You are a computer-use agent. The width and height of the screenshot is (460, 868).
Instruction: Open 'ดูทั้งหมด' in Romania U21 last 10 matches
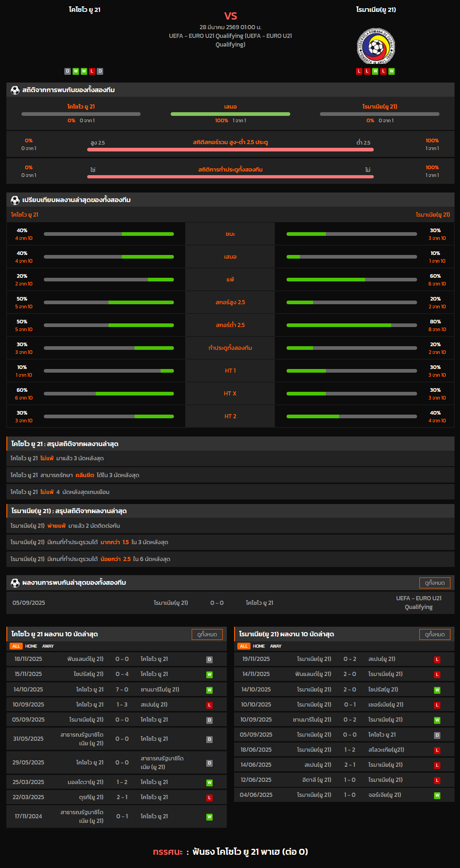coord(434,634)
